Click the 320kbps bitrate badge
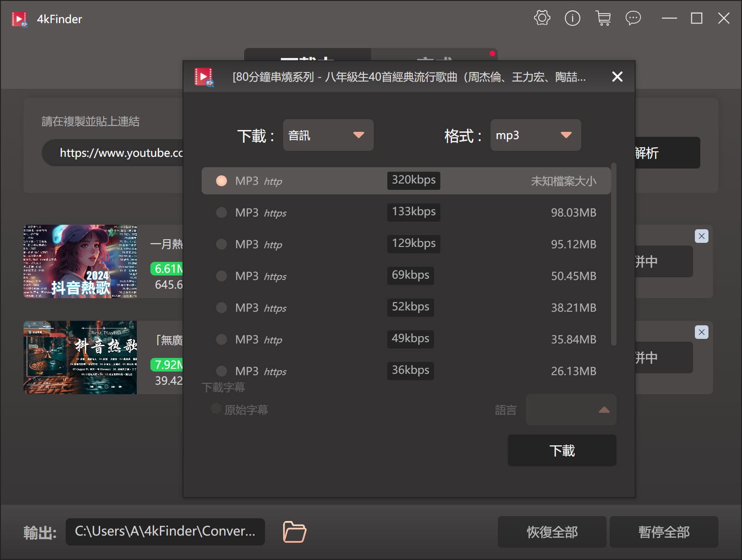This screenshot has height=560, width=742. pos(414,180)
